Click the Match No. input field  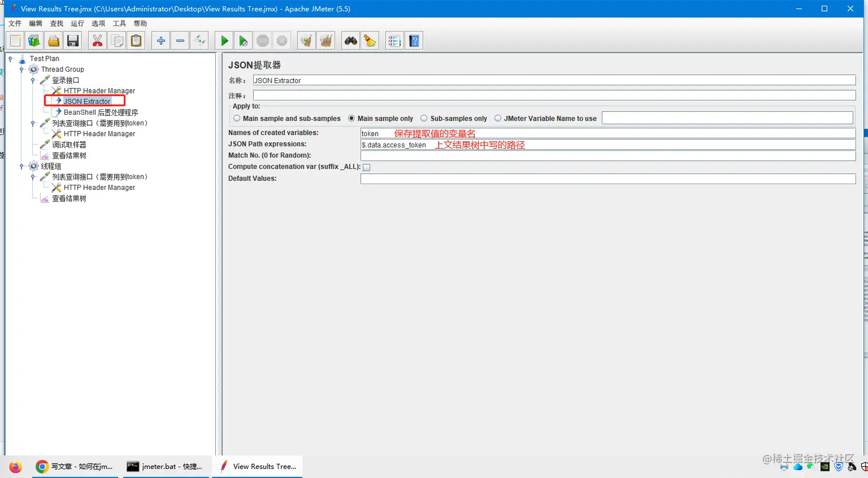pos(608,156)
